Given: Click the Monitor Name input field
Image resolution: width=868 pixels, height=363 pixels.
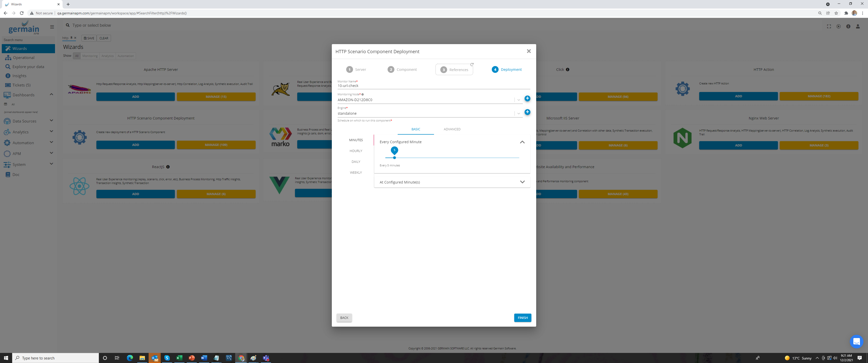Looking at the screenshot, I should pos(433,86).
